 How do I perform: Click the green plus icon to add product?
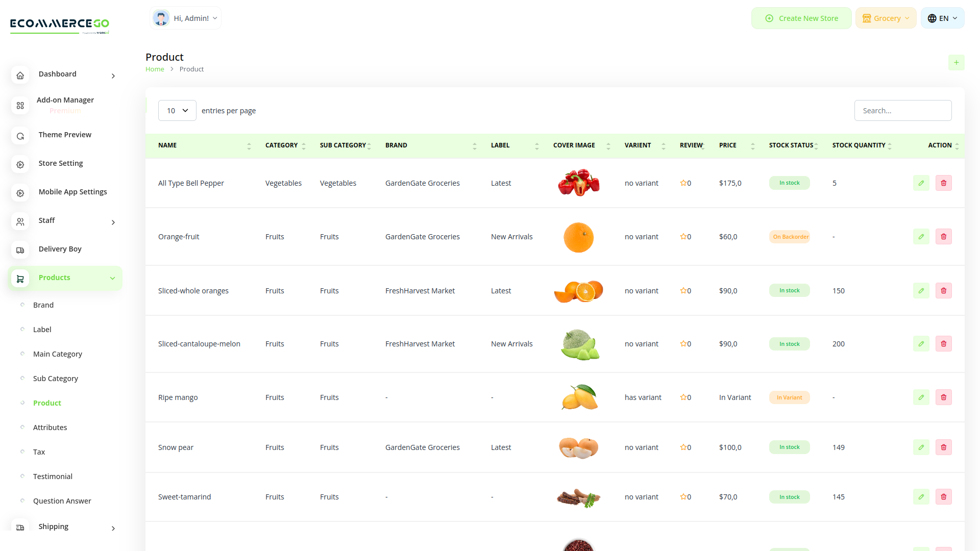[957, 62]
